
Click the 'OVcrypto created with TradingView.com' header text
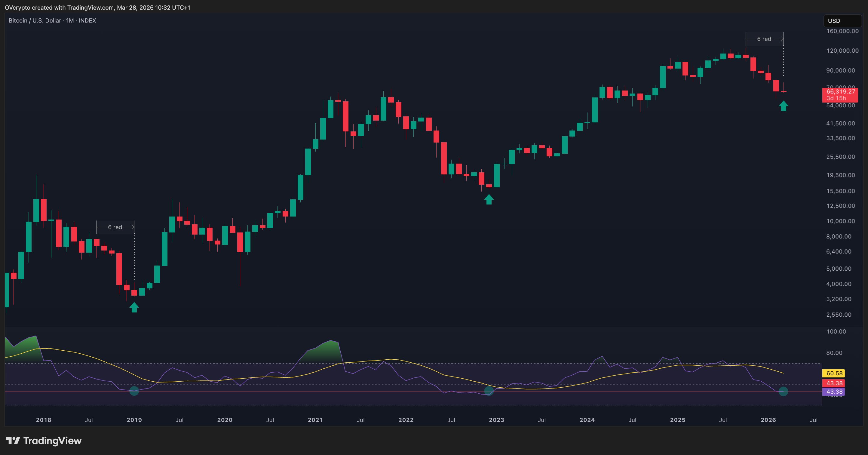[59, 8]
